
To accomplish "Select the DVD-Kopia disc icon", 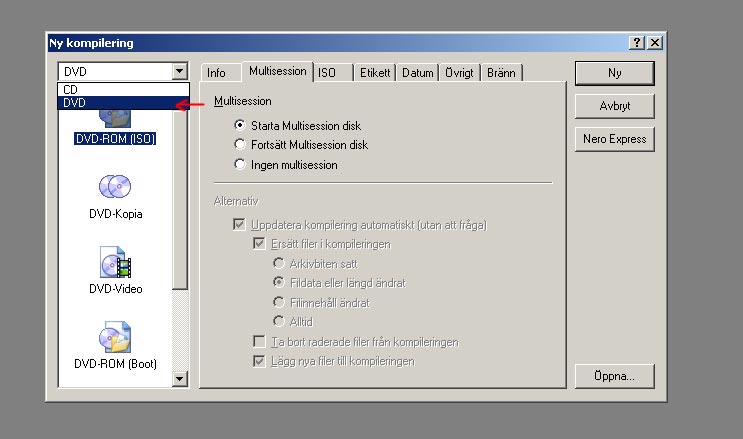I will tap(115, 187).
